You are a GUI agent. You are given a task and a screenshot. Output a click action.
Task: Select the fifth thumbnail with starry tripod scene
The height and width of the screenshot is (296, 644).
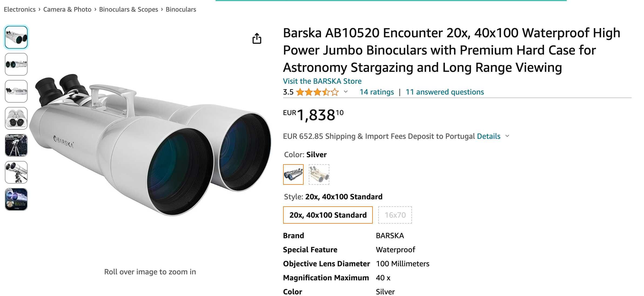click(16, 145)
